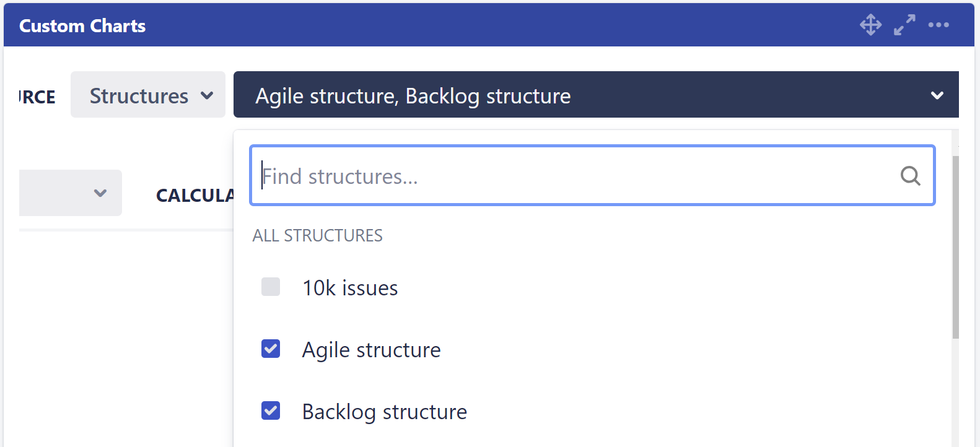Select the Backlog structure list entry
Screen dimensions: 980x447
(384, 411)
